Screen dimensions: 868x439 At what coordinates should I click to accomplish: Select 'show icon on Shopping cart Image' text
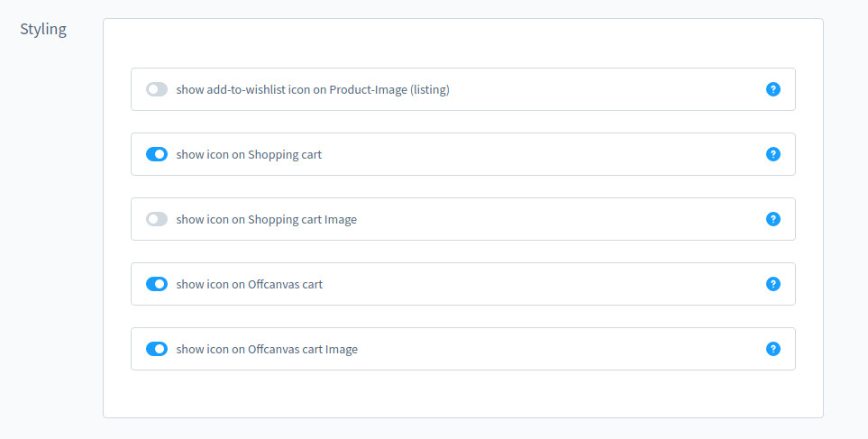(x=266, y=219)
